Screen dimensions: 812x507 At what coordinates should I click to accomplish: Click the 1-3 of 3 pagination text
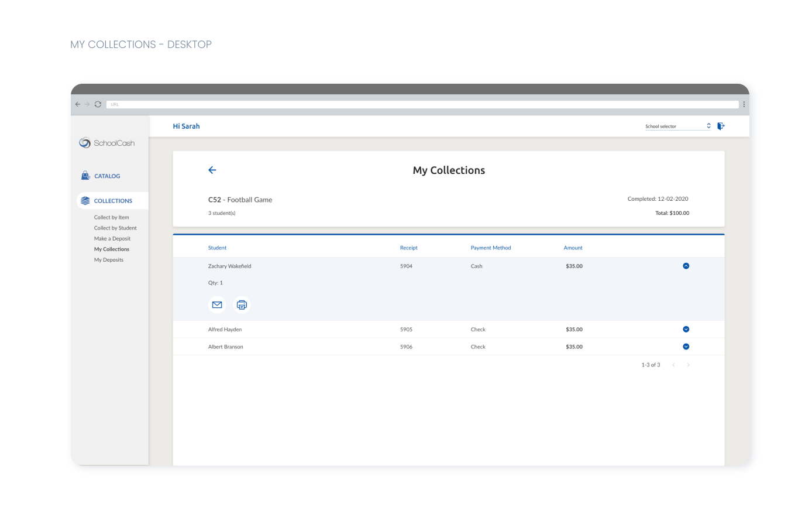point(651,365)
